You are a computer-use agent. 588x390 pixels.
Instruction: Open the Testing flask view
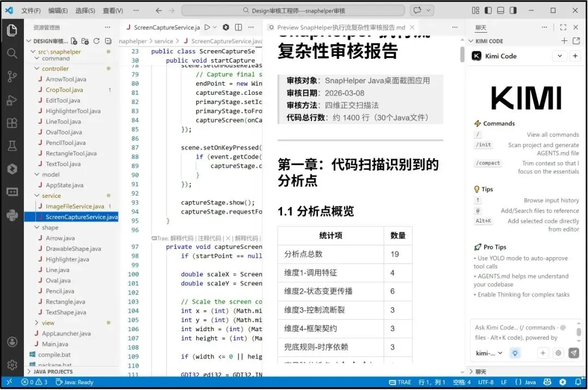tap(11, 146)
